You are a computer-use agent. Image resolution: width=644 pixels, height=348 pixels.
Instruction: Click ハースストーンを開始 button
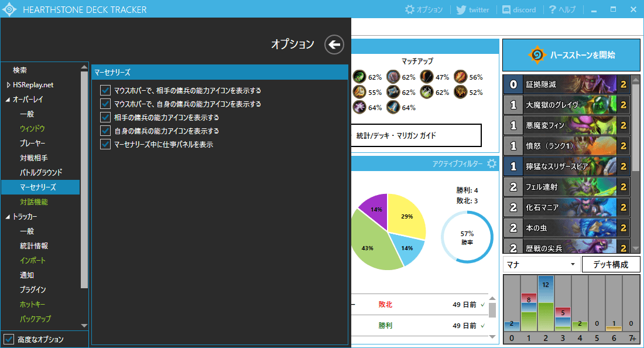(x=571, y=55)
